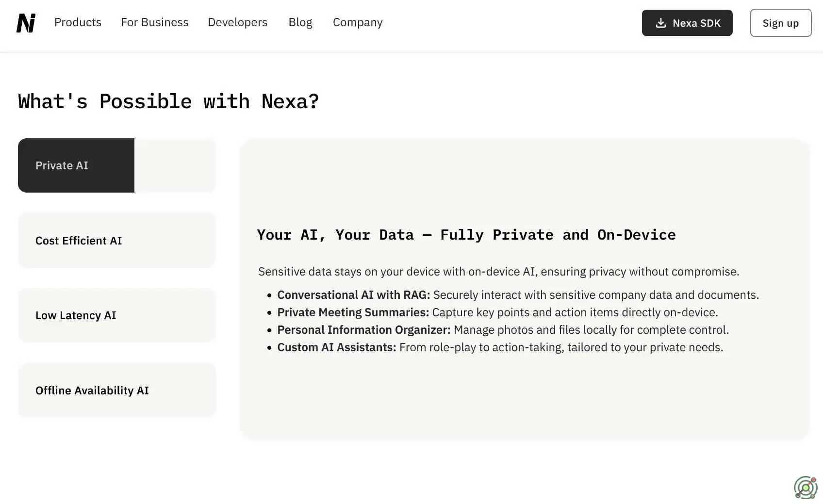This screenshot has width=823, height=504.
Task: Switch to the Cost Efficient AI tab
Action: 117,241
